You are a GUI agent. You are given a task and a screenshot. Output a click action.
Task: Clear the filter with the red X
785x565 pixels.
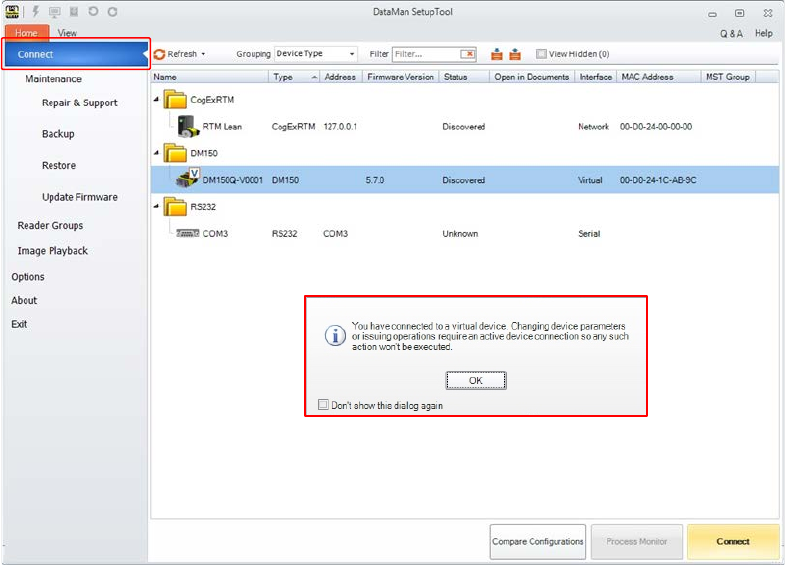(468, 54)
